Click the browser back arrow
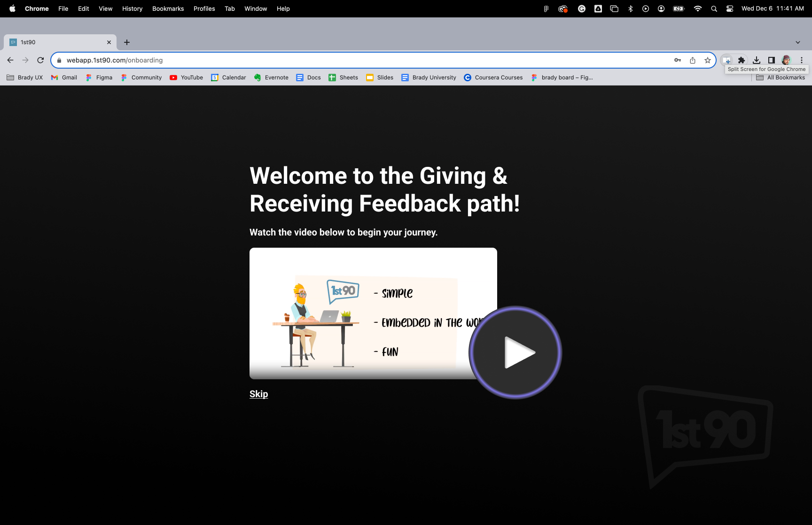Image resolution: width=812 pixels, height=525 pixels. click(x=10, y=60)
